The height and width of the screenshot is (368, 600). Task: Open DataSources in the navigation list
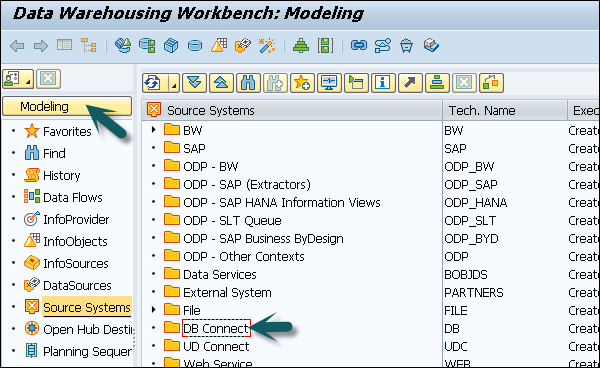[x=77, y=285]
